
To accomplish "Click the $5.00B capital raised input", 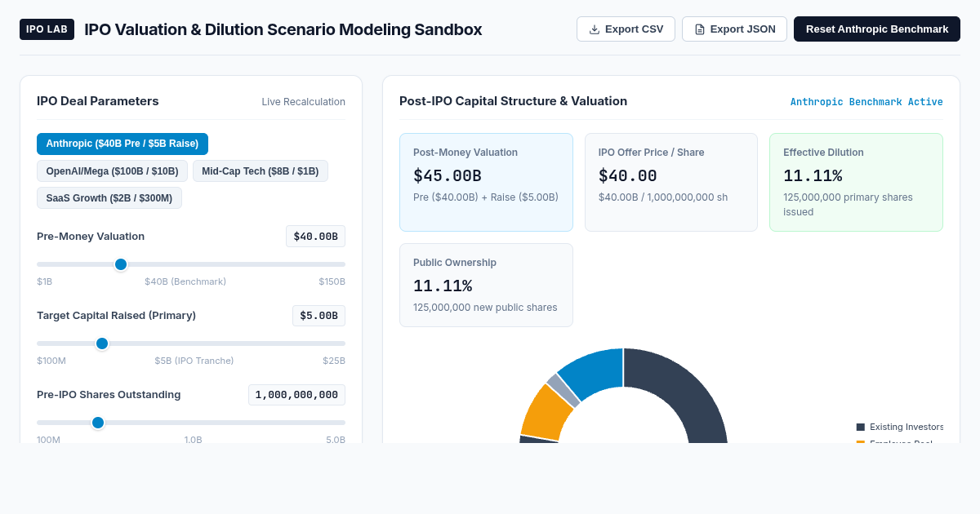I will point(318,316).
